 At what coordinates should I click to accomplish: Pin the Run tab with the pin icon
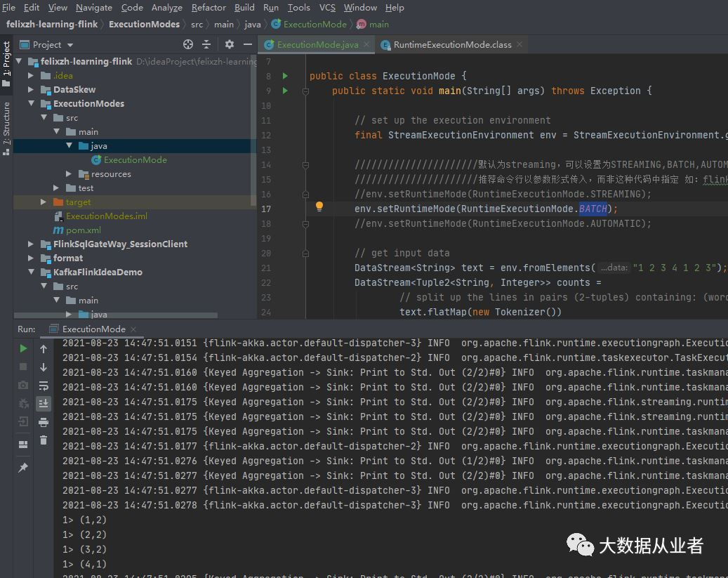[23, 467]
